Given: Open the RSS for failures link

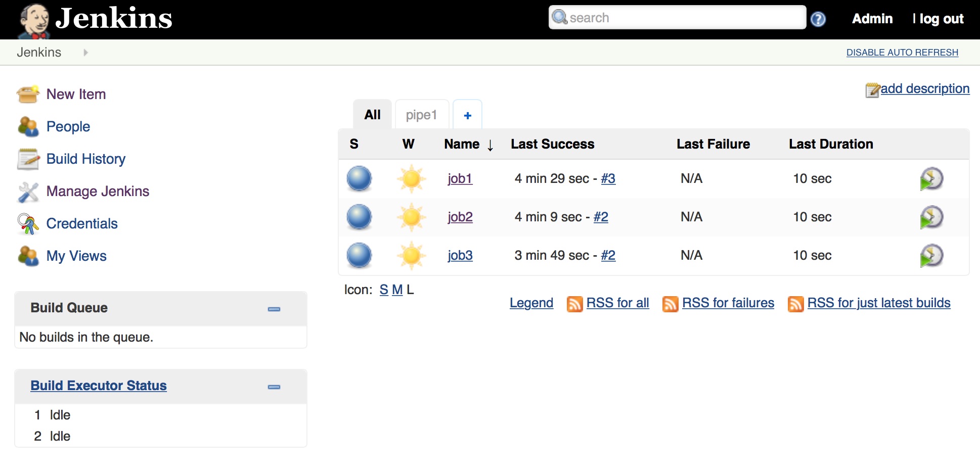Looking at the screenshot, I should pos(728,303).
